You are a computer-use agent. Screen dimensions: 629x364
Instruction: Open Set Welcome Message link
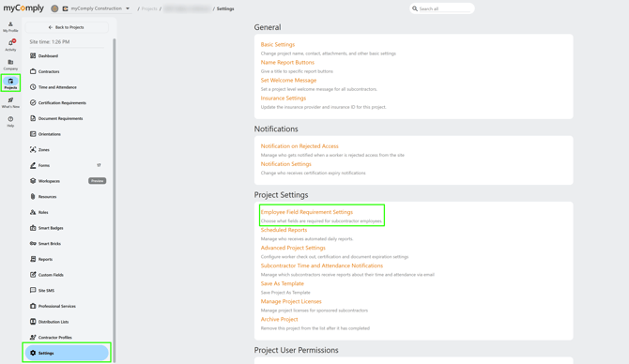pos(288,80)
